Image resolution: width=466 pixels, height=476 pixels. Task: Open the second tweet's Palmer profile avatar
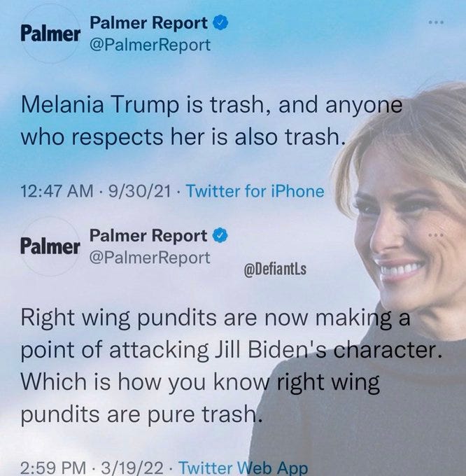click(50, 246)
